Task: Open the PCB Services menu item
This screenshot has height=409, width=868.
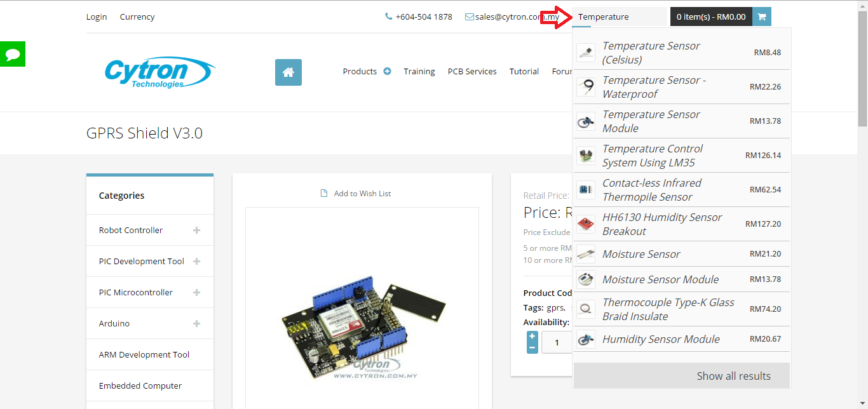Action: [472, 72]
